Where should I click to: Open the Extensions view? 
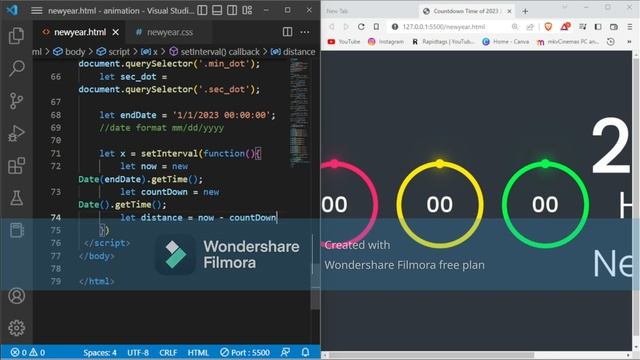[x=16, y=166]
